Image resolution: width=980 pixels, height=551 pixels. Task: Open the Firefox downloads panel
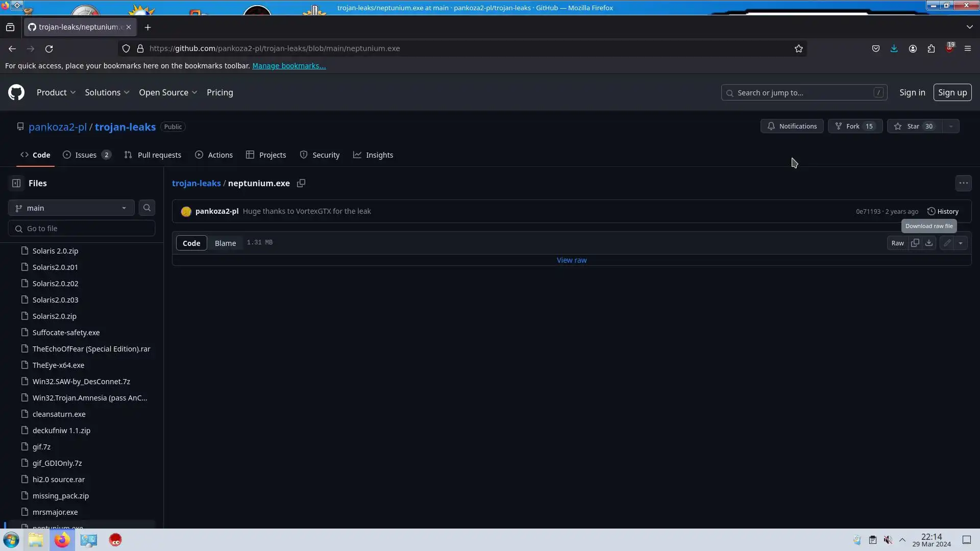click(x=894, y=48)
